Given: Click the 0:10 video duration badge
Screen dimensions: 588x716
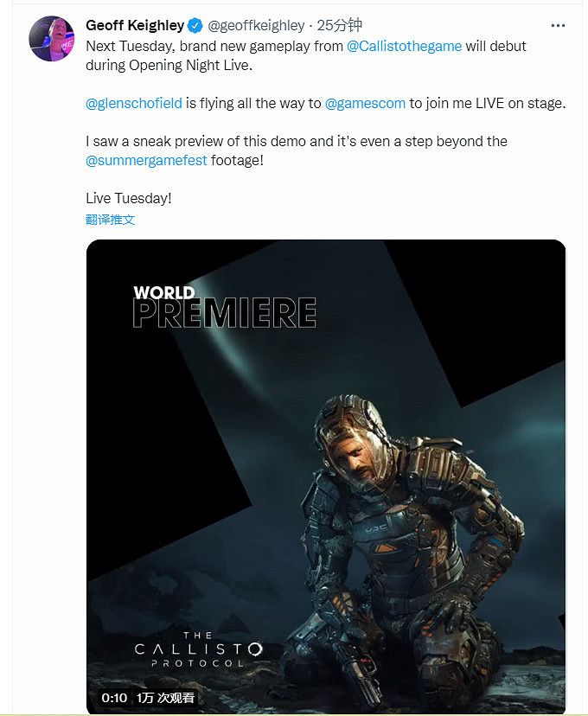Looking at the screenshot, I should (114, 697).
